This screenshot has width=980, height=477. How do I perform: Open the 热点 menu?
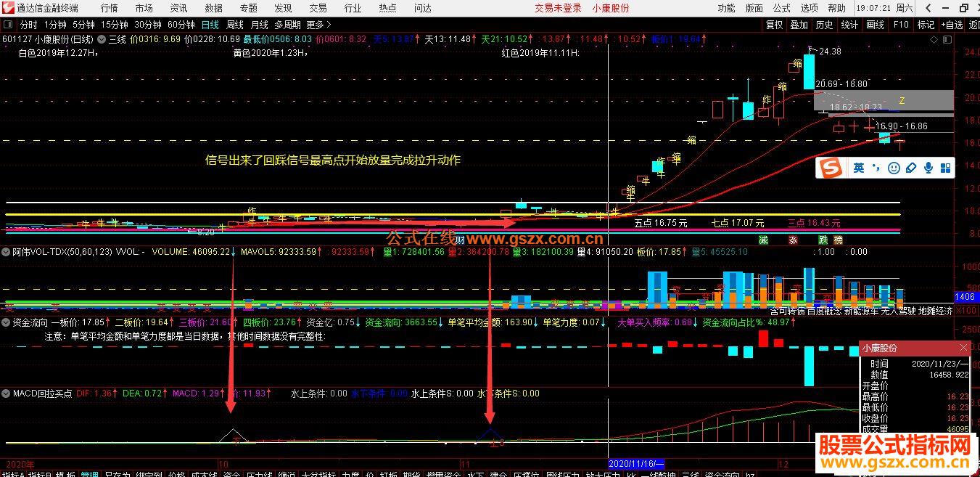click(x=387, y=8)
